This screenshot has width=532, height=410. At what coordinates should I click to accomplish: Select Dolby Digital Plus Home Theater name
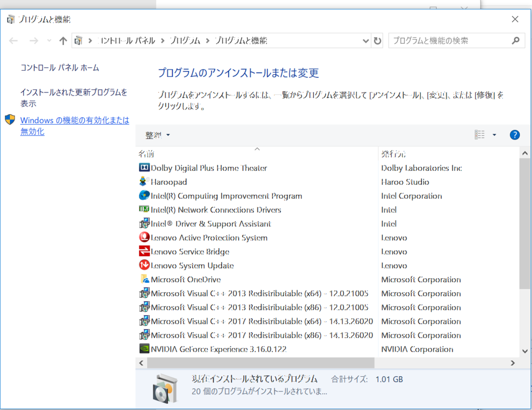(x=209, y=168)
